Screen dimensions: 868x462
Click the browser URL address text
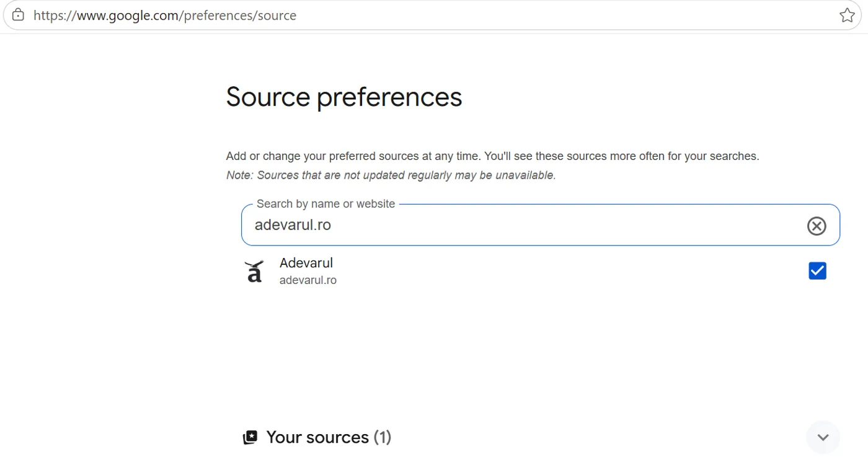point(165,16)
